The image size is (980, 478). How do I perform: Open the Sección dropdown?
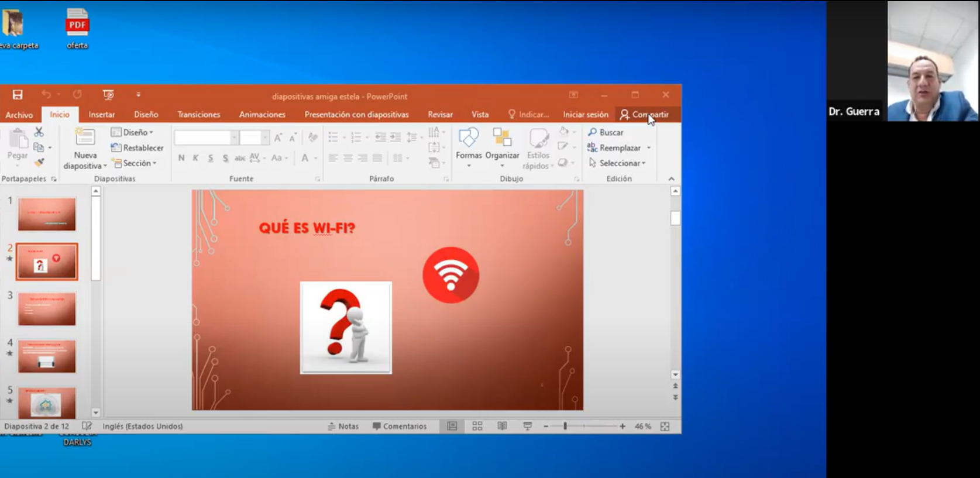click(x=134, y=163)
